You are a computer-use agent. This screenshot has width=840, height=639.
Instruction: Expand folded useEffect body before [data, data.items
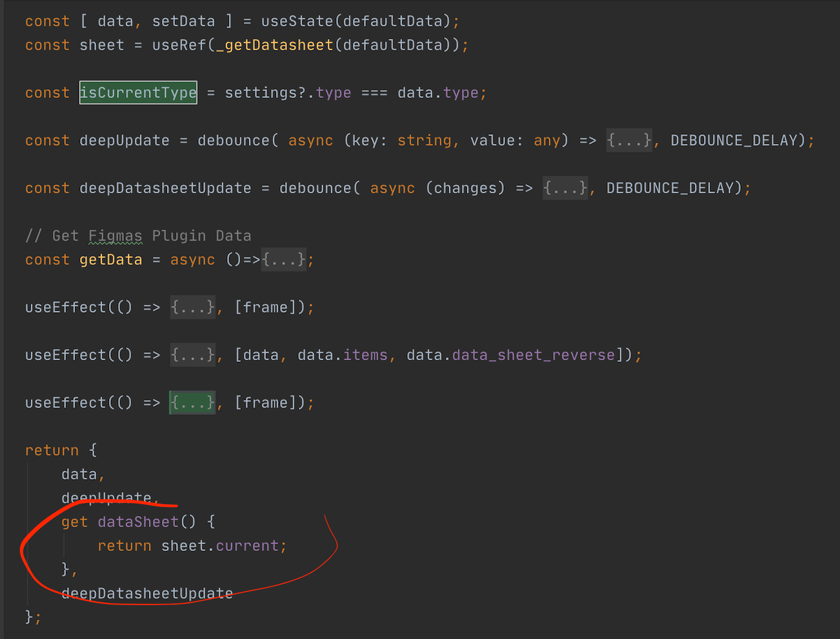pyautogui.click(x=193, y=355)
